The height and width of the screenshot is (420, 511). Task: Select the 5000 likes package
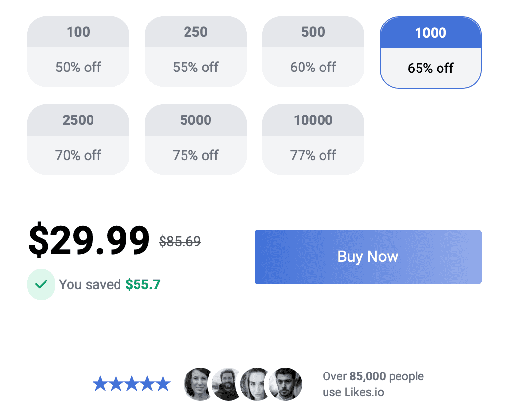196,140
